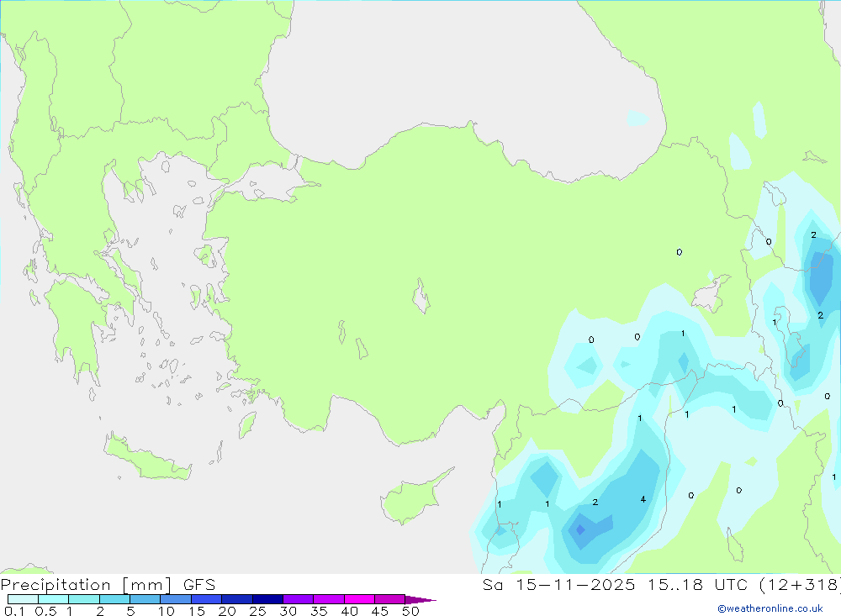Pick the 15–20 mm royal blue legend box
Screen dimensions: 841x616
click(206, 599)
